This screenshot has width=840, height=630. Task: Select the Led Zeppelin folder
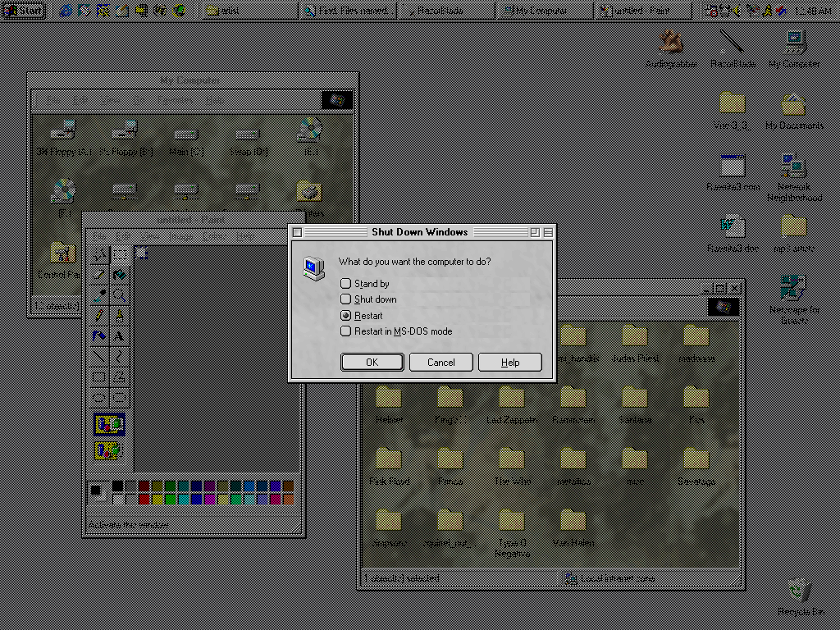pos(512,405)
